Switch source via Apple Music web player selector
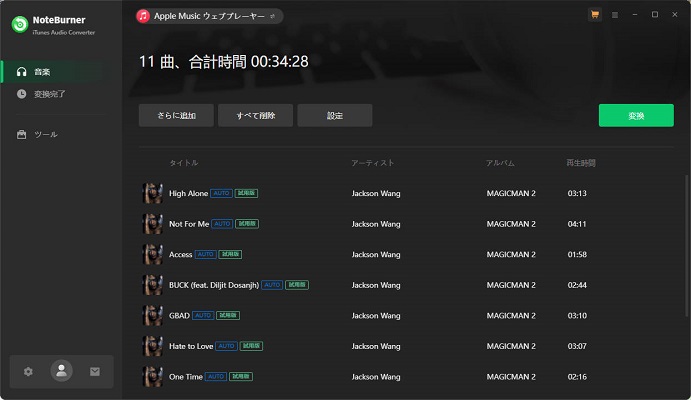Image resolution: width=691 pixels, height=400 pixels. pyautogui.click(x=210, y=16)
